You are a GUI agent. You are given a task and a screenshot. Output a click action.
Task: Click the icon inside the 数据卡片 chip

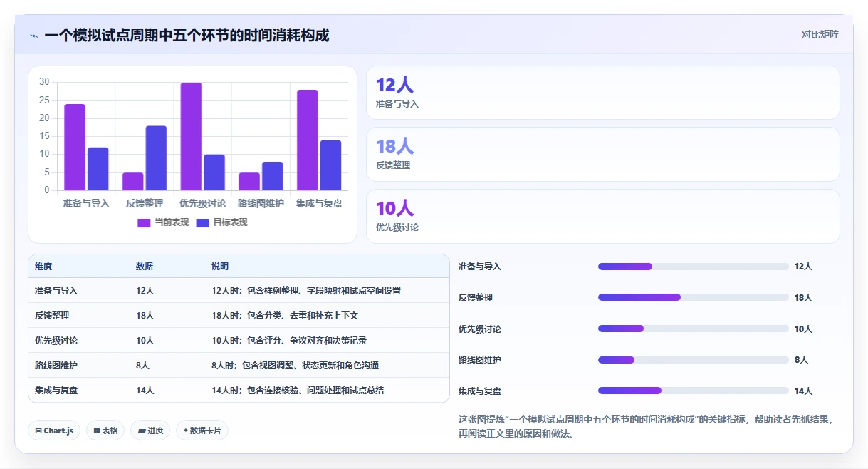(186, 431)
